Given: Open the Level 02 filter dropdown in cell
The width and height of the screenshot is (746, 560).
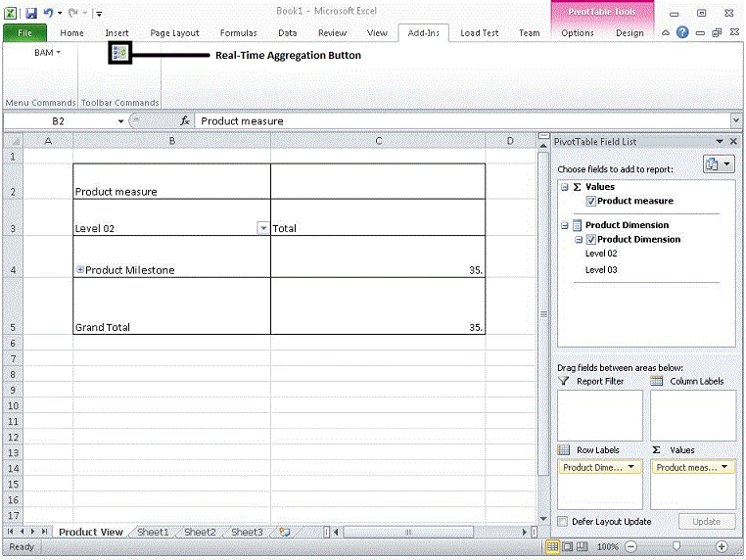Looking at the screenshot, I should tap(263, 228).
